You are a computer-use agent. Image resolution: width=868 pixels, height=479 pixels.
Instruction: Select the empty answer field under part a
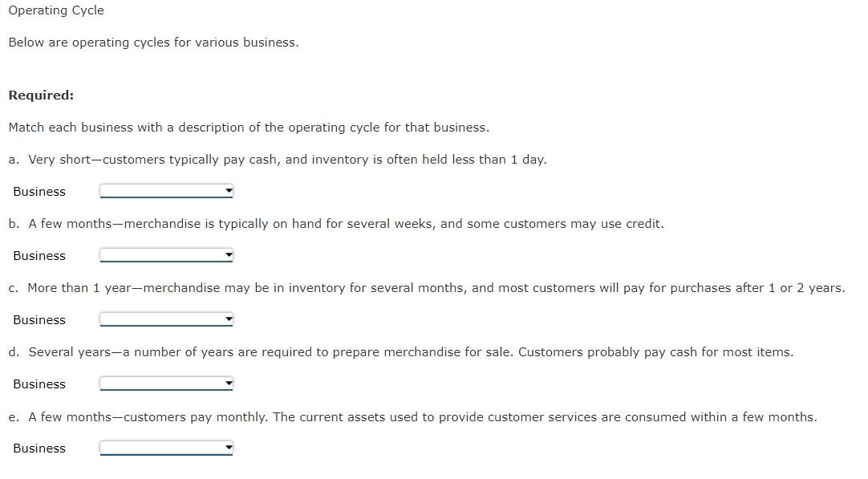click(x=156, y=190)
